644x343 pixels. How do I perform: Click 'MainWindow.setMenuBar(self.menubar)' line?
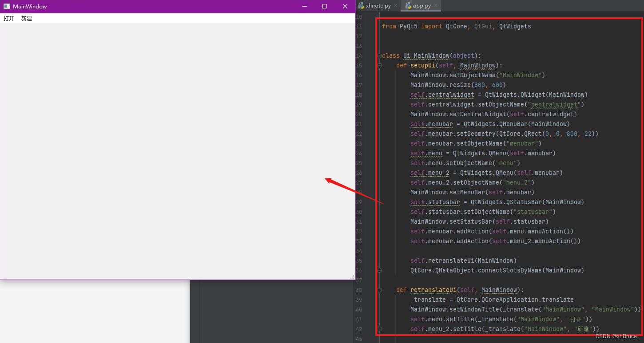click(473, 192)
